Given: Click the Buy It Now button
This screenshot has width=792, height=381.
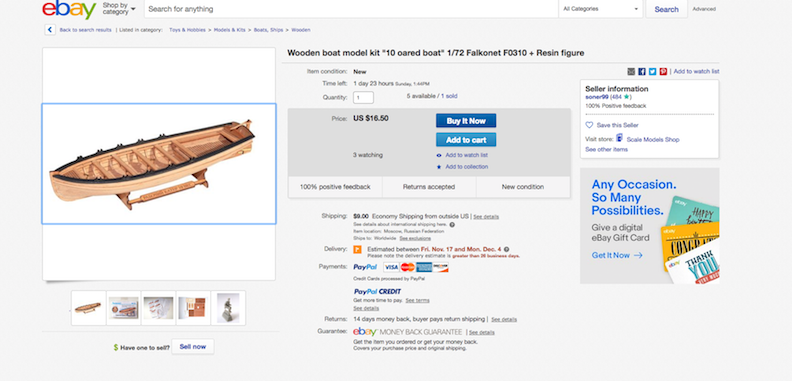Looking at the screenshot, I should point(466,121).
